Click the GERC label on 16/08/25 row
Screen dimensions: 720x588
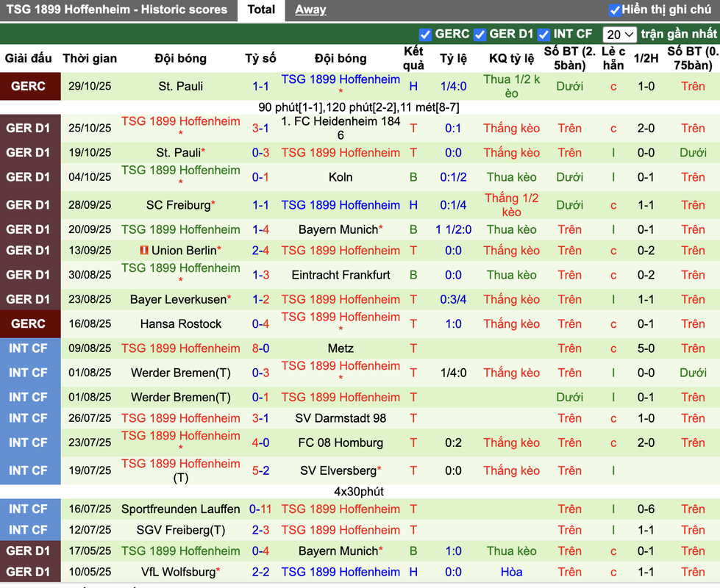[28, 324]
